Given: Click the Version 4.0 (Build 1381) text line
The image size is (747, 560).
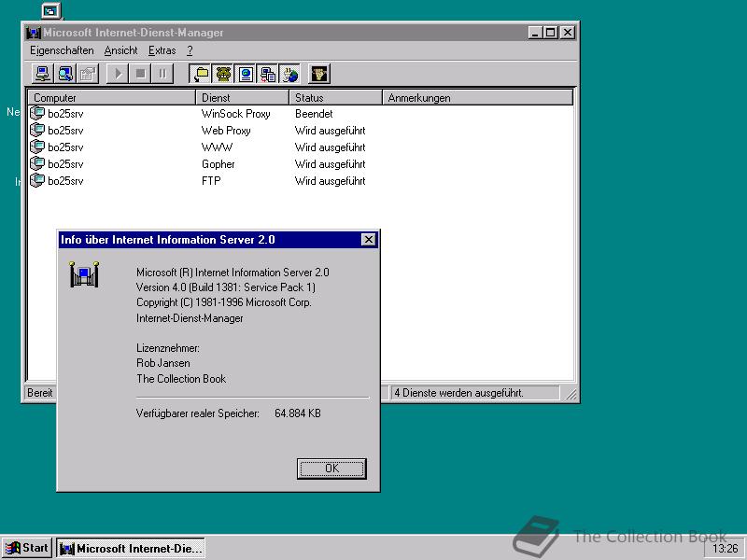Looking at the screenshot, I should [225, 287].
